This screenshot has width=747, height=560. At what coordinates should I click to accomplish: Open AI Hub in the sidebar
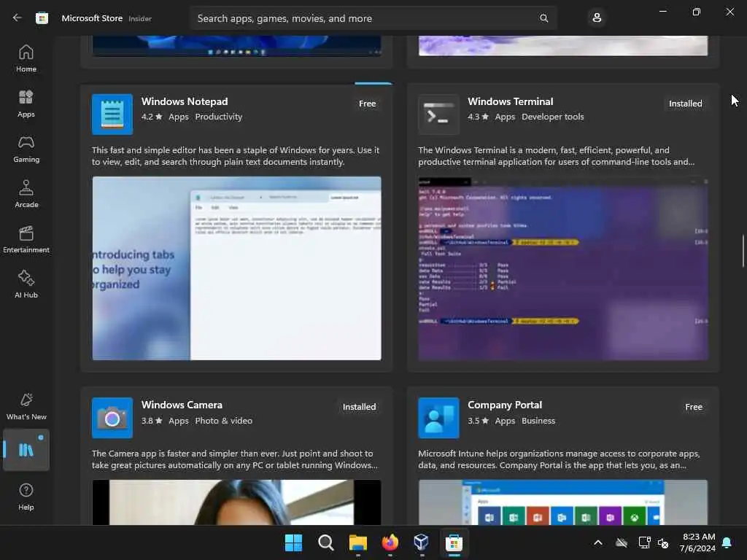(26, 284)
